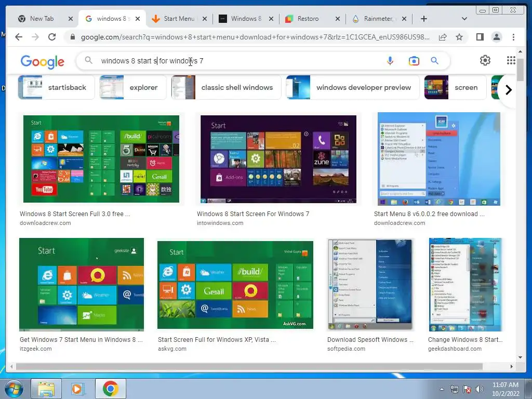
Task: Click Start Menu 8 v6.0.0.2 free download title
Action: [429, 214]
